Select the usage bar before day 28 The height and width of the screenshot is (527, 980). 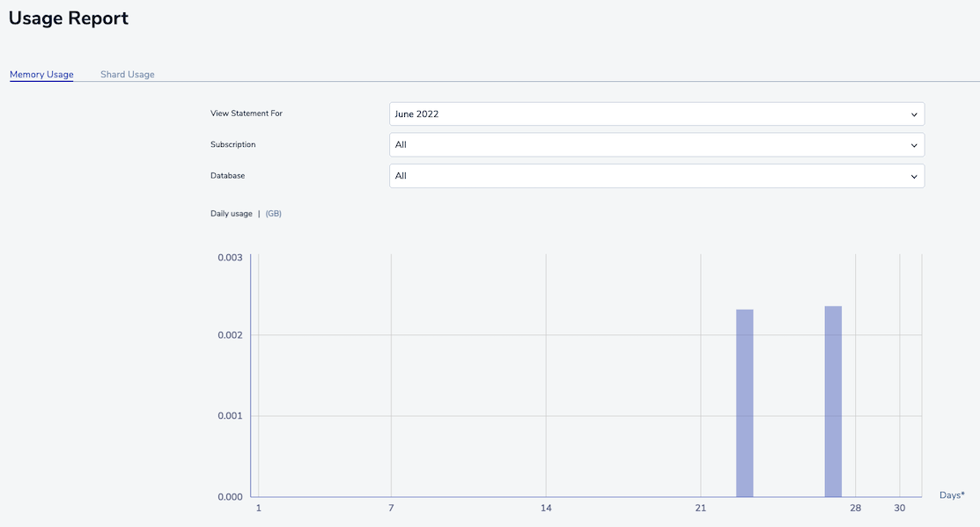coord(833,401)
